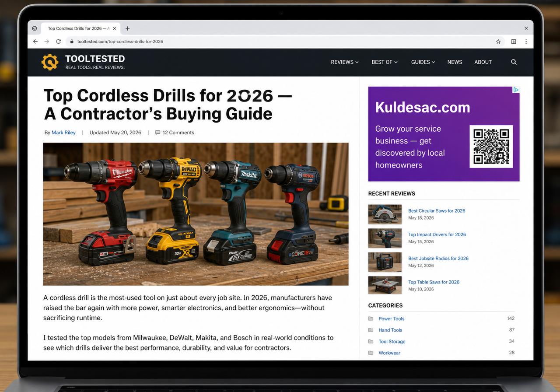
Task: Open the News menu item
Action: coord(455,62)
